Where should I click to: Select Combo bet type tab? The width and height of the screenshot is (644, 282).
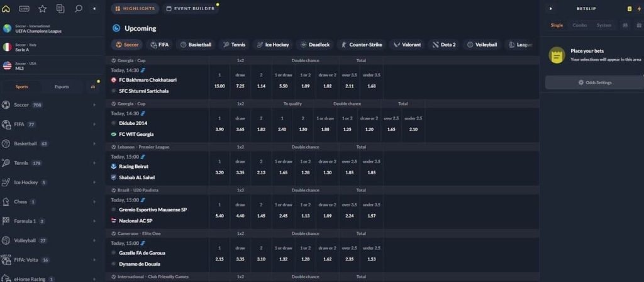(x=579, y=25)
